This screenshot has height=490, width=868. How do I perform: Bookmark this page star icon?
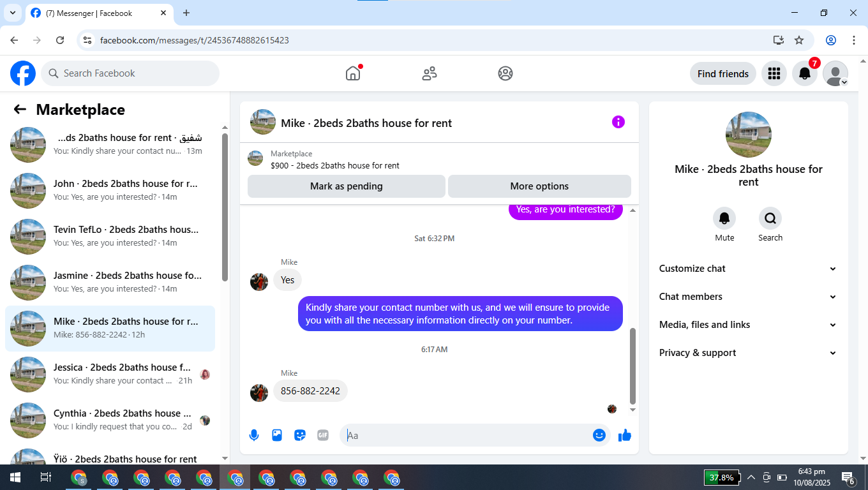click(799, 40)
